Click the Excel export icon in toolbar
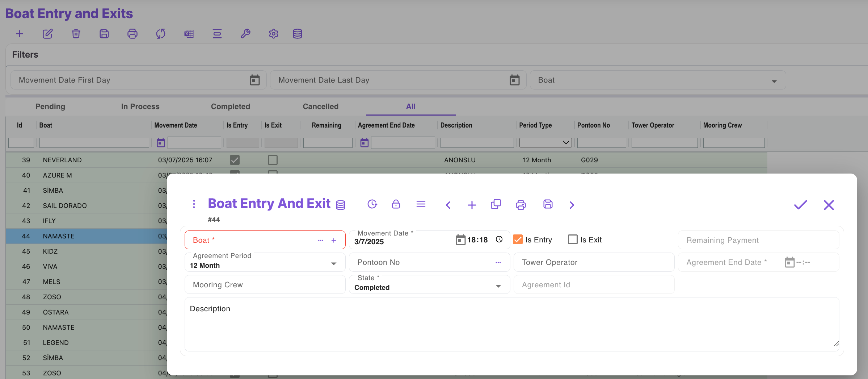 pos(189,34)
